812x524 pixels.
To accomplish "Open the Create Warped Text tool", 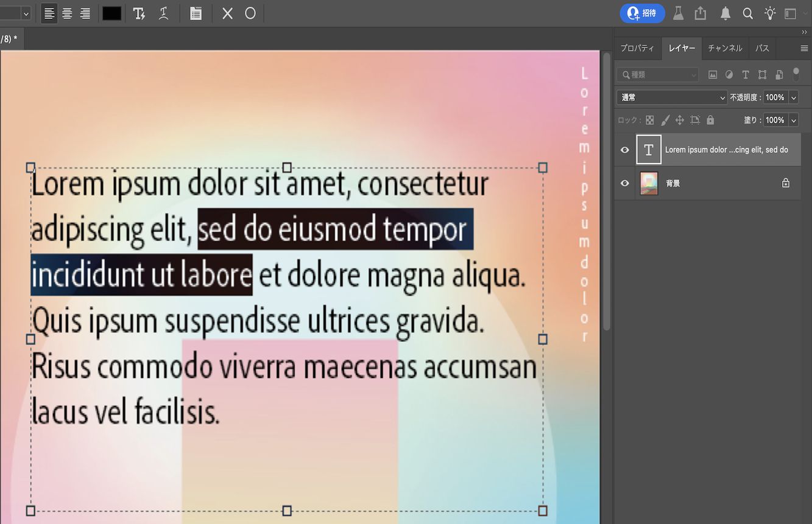I will point(163,13).
